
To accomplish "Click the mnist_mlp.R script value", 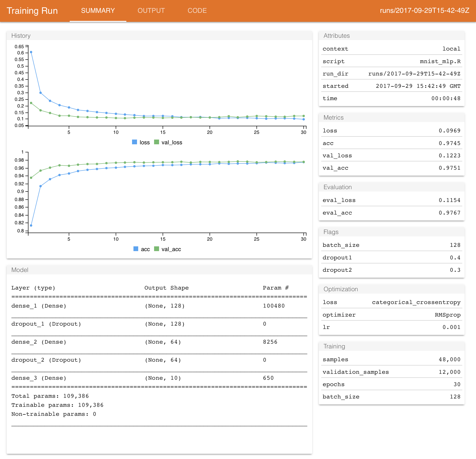I will point(440,61).
